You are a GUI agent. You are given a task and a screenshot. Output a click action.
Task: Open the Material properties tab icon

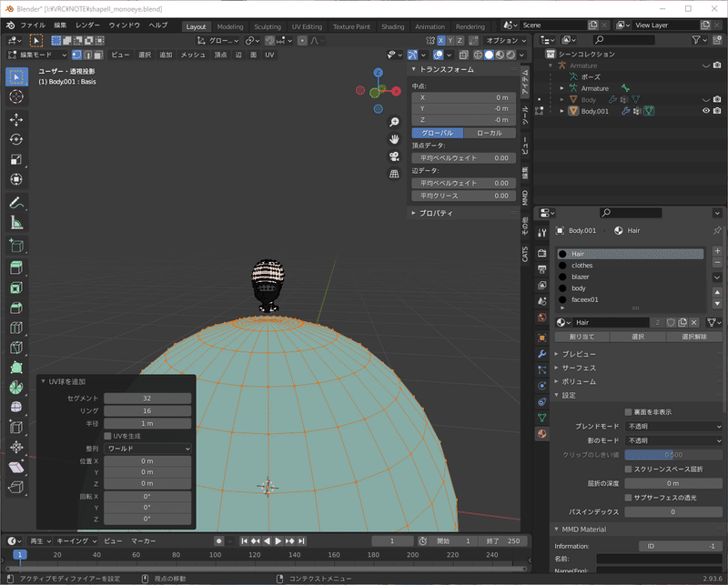(541, 434)
